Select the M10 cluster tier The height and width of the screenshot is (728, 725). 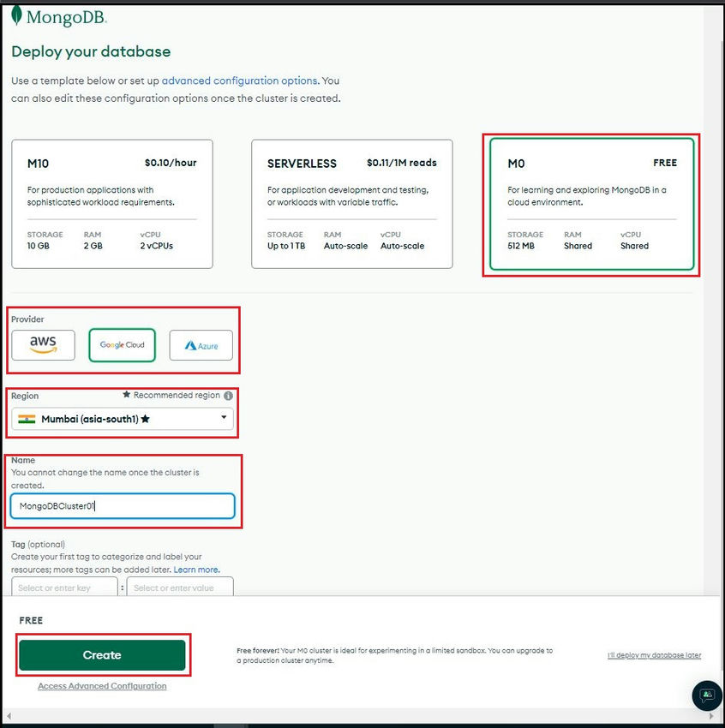[111, 204]
